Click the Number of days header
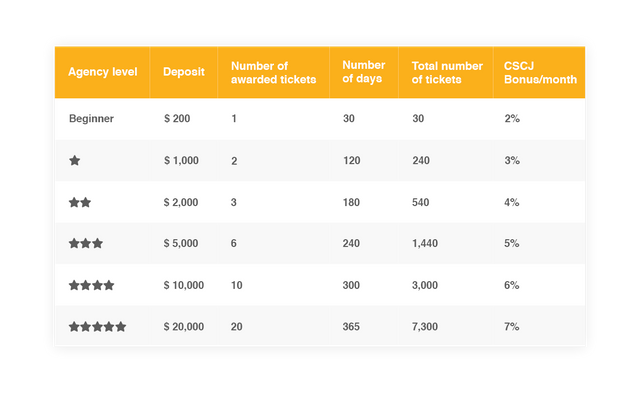This screenshot has width=640, height=394. click(364, 72)
